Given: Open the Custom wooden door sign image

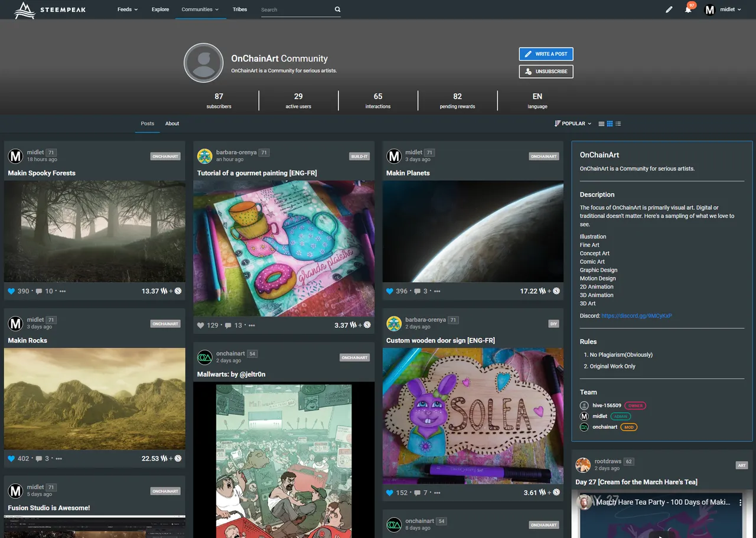Looking at the screenshot, I should pos(473,416).
